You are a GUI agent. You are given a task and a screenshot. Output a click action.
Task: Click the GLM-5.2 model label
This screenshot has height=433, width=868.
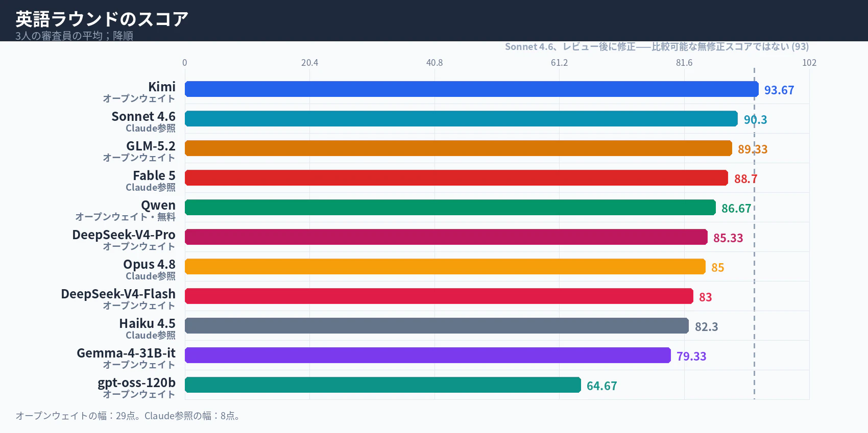click(x=151, y=146)
